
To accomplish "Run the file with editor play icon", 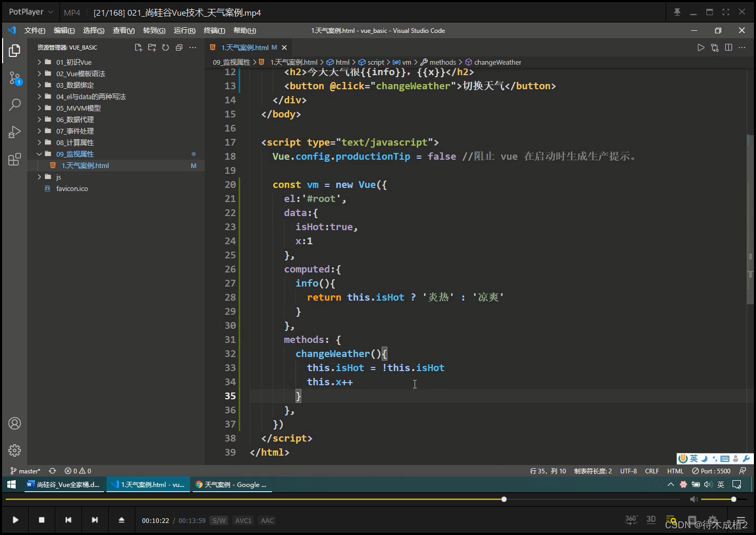I will click(701, 47).
